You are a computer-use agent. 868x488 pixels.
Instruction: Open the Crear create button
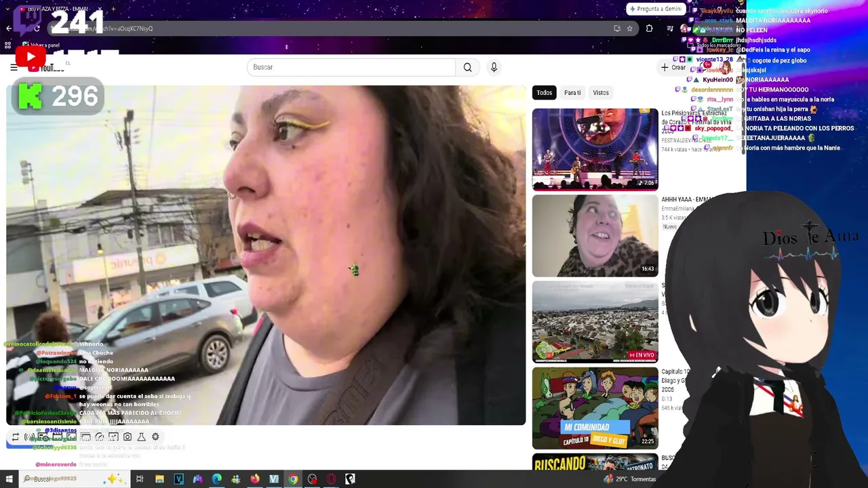tap(673, 67)
